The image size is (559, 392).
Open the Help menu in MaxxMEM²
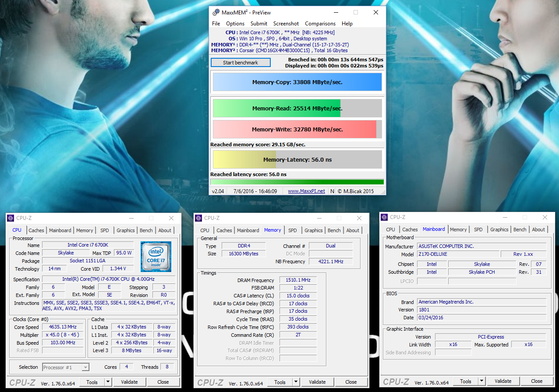tap(347, 24)
